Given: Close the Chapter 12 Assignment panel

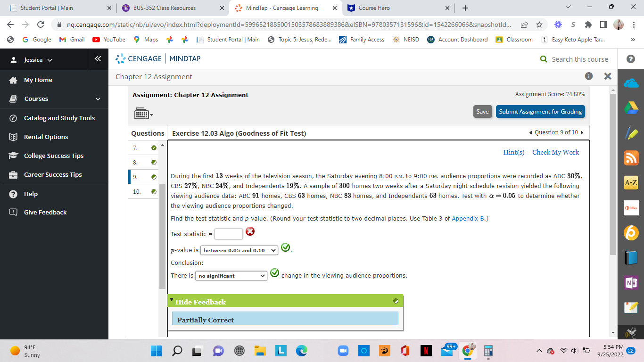Looking at the screenshot, I should coord(607,76).
